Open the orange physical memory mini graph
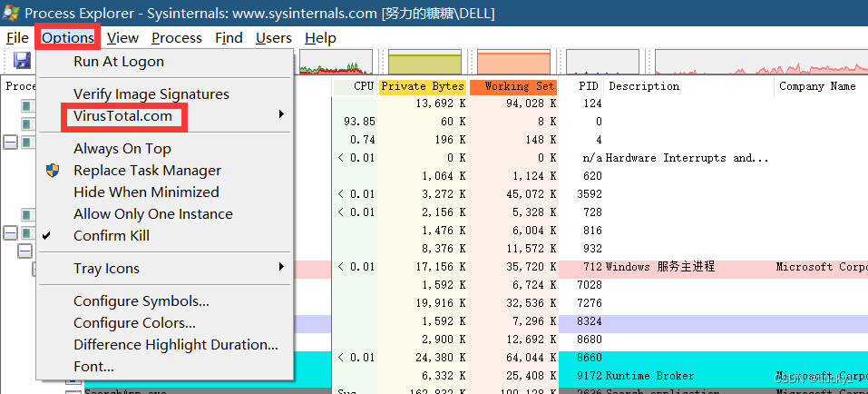 tap(513, 62)
